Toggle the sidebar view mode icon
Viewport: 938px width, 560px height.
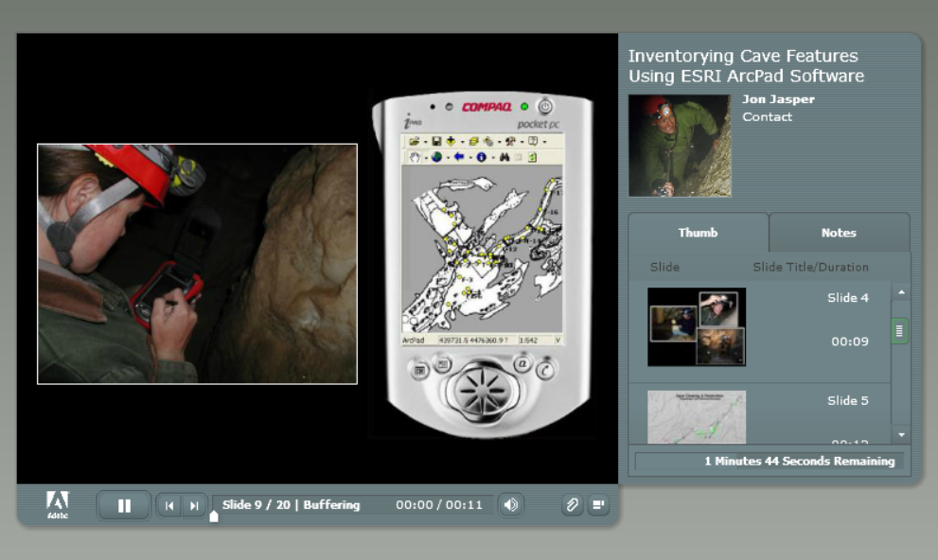pyautogui.click(x=597, y=505)
